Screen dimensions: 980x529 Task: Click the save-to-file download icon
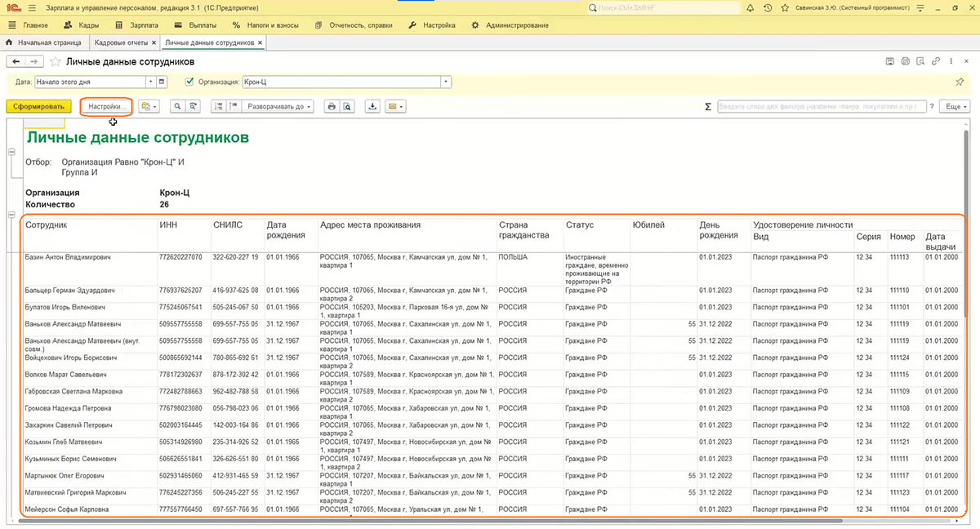[x=372, y=106]
